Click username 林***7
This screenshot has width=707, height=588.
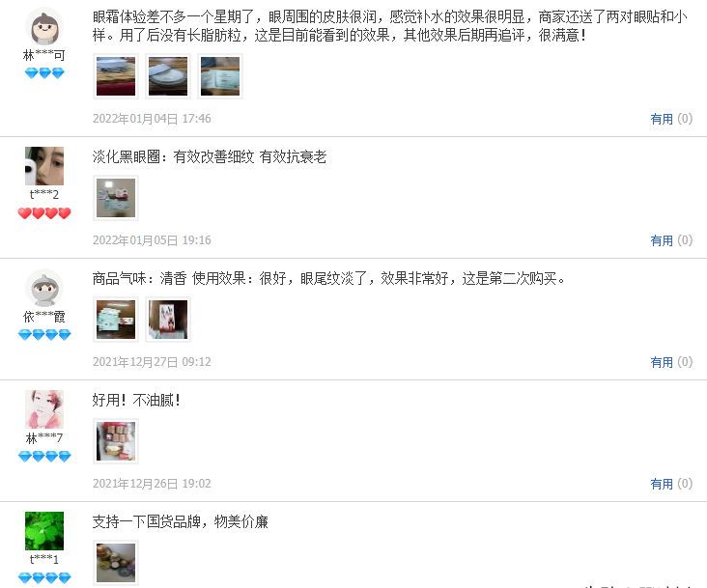pyautogui.click(x=44, y=438)
